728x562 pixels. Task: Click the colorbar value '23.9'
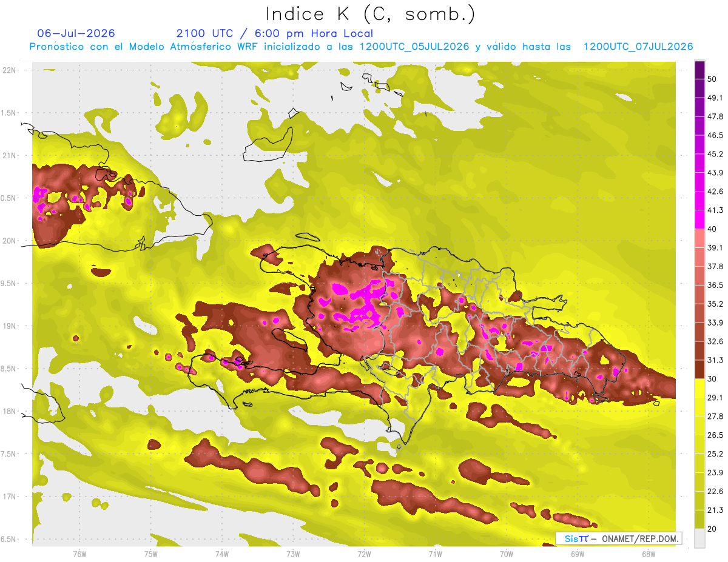click(715, 473)
